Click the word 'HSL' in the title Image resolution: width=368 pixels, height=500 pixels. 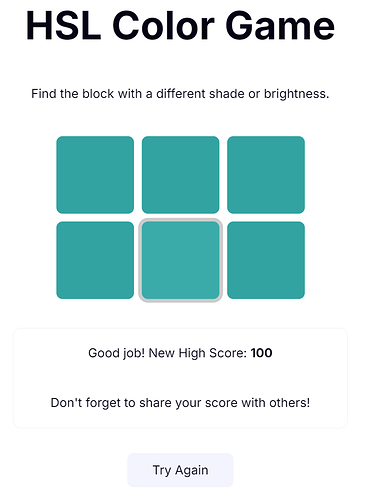(x=63, y=26)
